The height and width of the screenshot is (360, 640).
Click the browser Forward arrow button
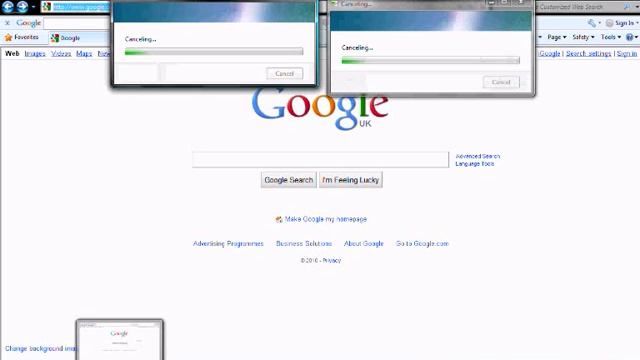22,7
